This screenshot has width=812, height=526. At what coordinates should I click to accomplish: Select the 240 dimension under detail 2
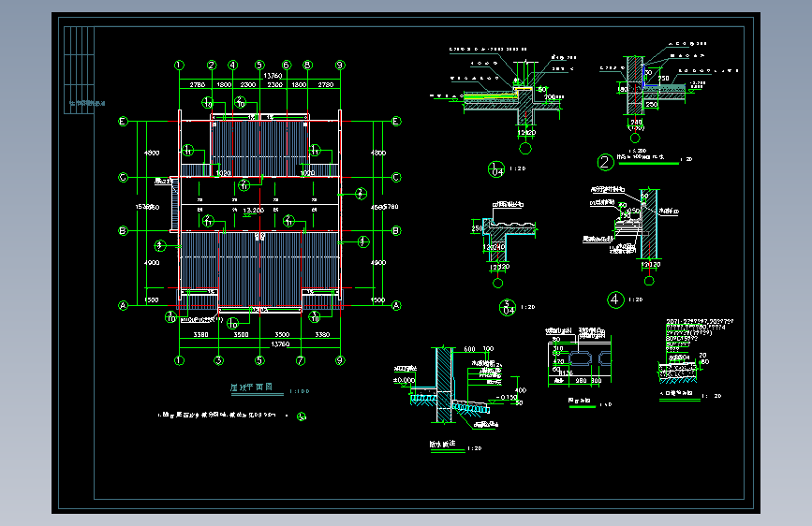(x=637, y=123)
